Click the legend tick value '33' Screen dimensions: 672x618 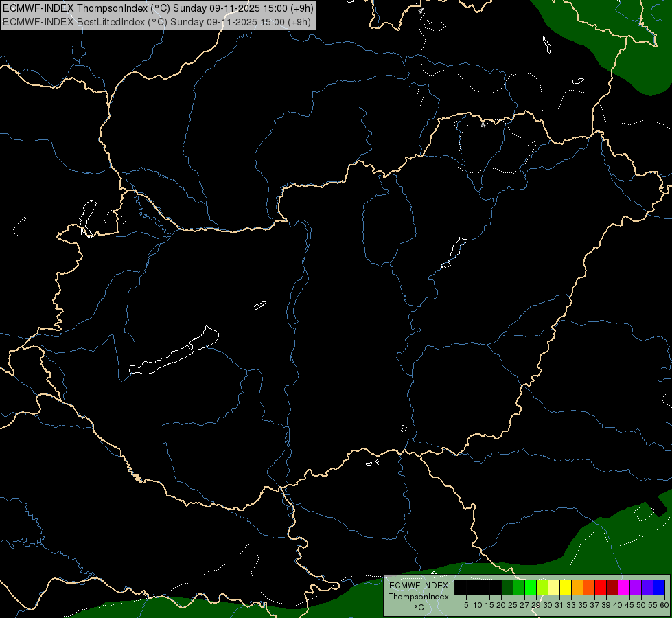coord(571,605)
